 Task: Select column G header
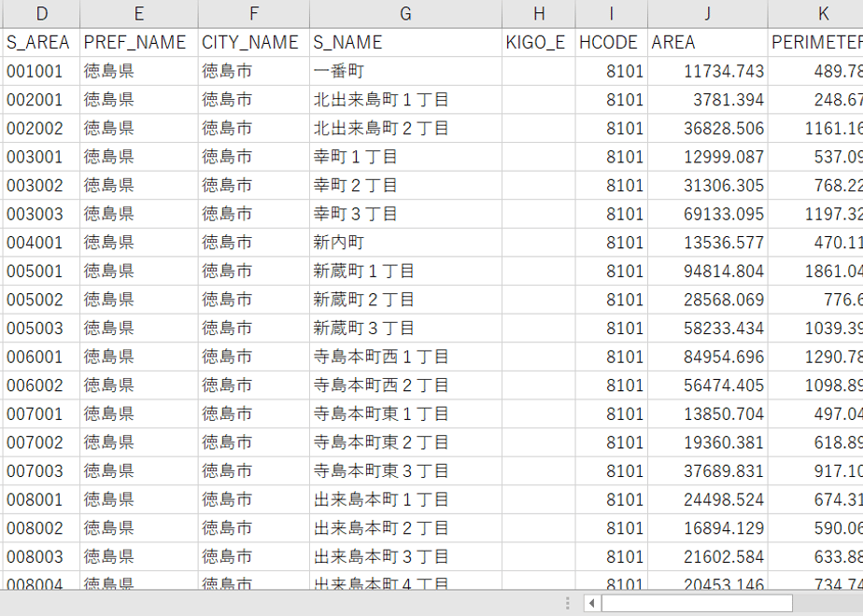[x=405, y=14]
